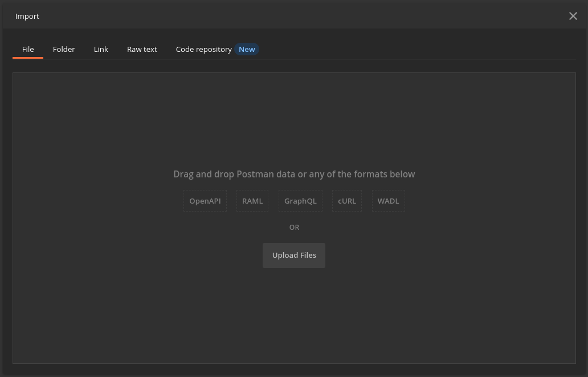
Task: Click the cURL format tag
Action: pos(347,201)
